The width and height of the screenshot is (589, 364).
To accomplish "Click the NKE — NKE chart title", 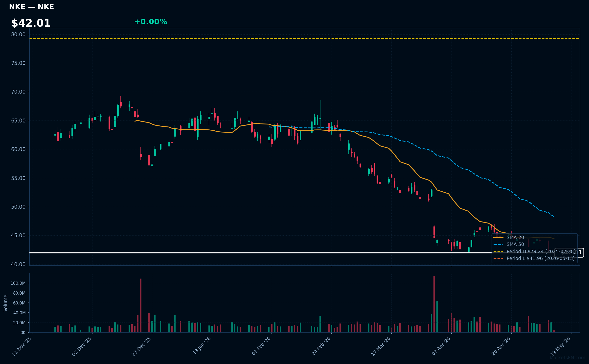I will (31, 7).
